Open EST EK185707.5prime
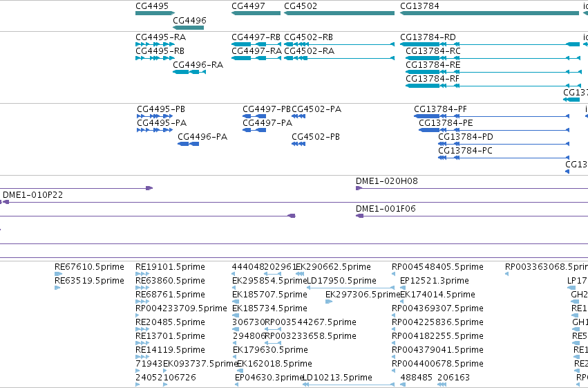588x388 pixels. (236, 302)
